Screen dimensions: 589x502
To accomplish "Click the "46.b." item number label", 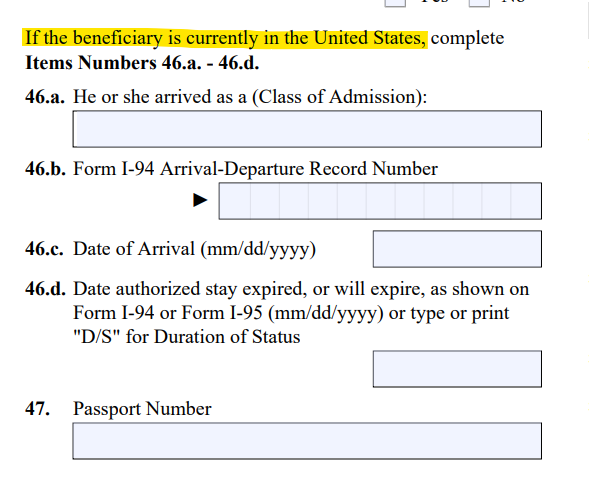I will 45,169.
